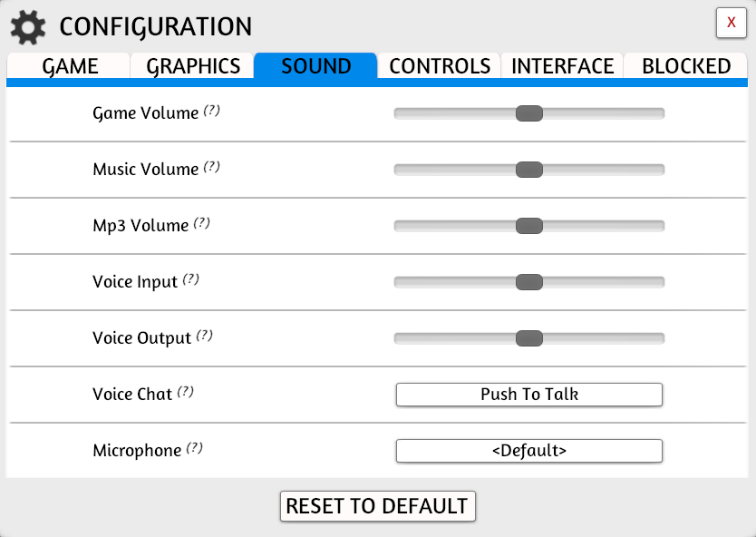Image resolution: width=756 pixels, height=537 pixels.
Task: Open the Microphone device selector showing Default
Action: [528, 451]
